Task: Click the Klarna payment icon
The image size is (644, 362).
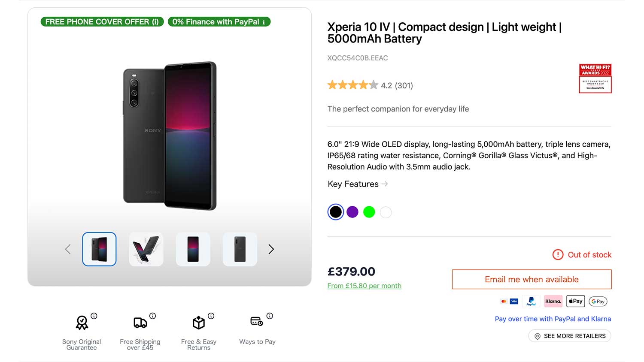Action: tap(553, 301)
